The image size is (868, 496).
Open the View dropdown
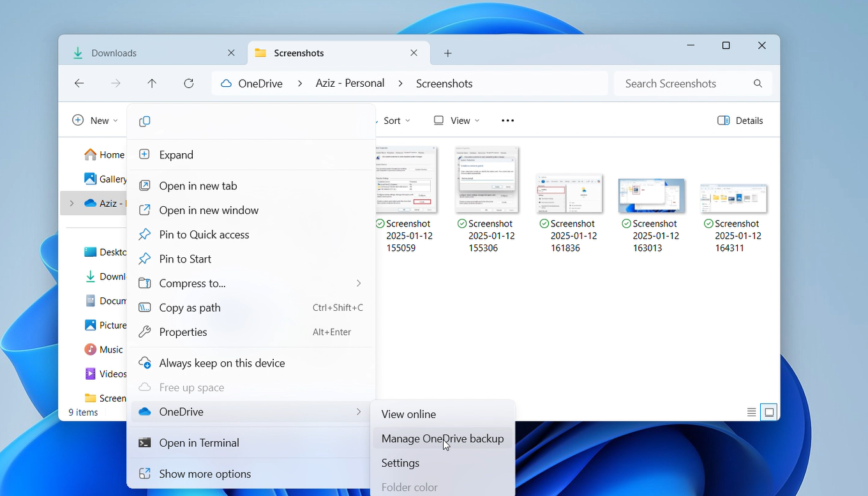[x=456, y=121]
